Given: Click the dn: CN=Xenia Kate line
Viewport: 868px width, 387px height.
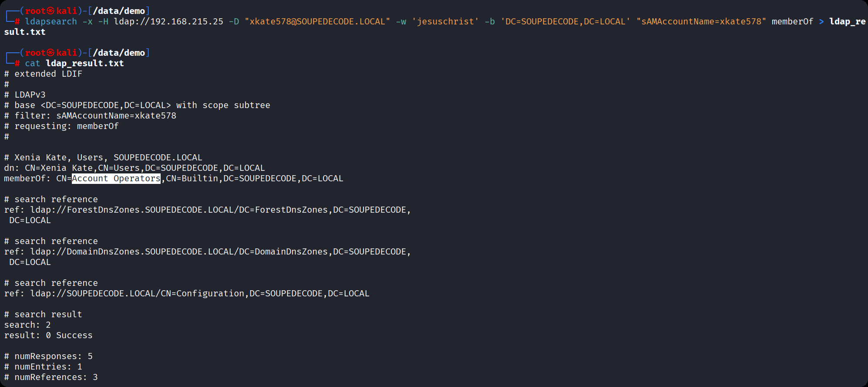Looking at the screenshot, I should click(135, 168).
